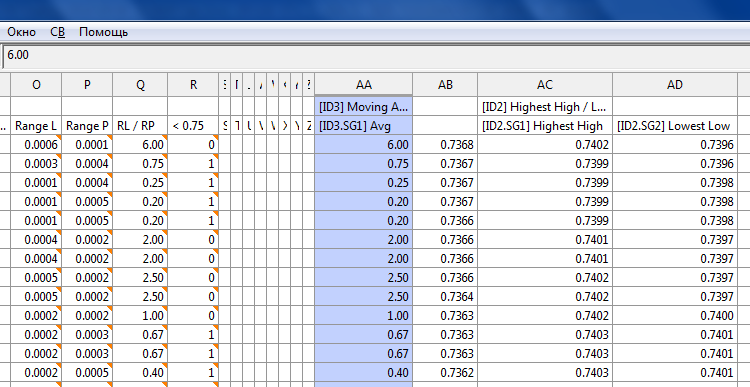Image resolution: width=750 pixels, height=387 pixels.
Task: Select AA column cell 0.75
Action: tap(364, 164)
